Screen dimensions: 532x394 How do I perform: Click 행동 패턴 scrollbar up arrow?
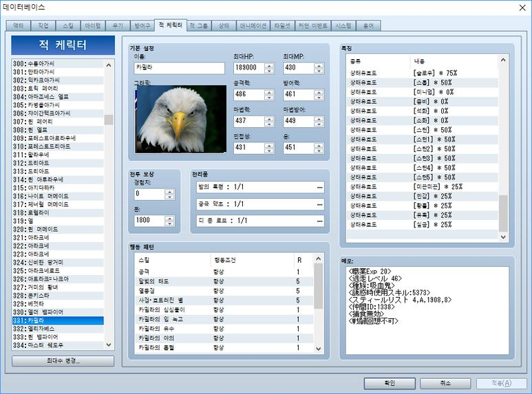click(318, 259)
